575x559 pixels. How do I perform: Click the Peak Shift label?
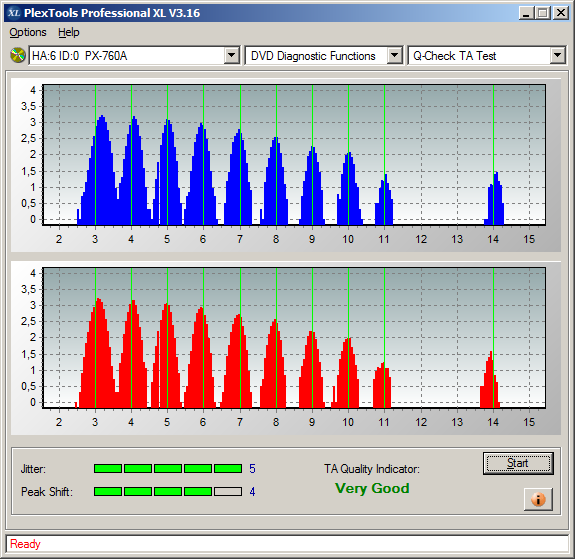point(47,492)
